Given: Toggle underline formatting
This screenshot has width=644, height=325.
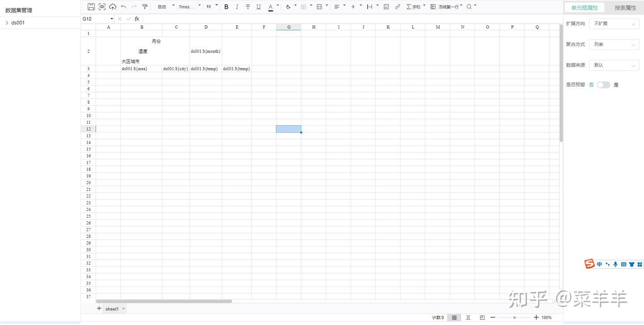Looking at the screenshot, I should pos(258,6).
